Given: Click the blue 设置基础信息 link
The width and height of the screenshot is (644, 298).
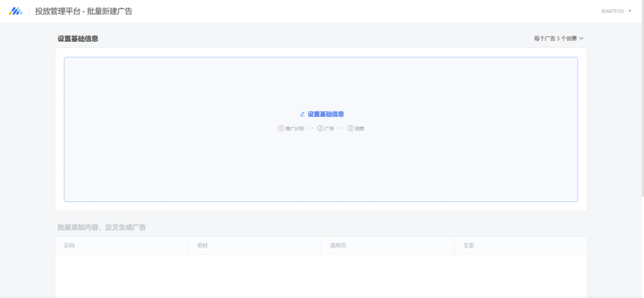Looking at the screenshot, I should pos(326,114).
